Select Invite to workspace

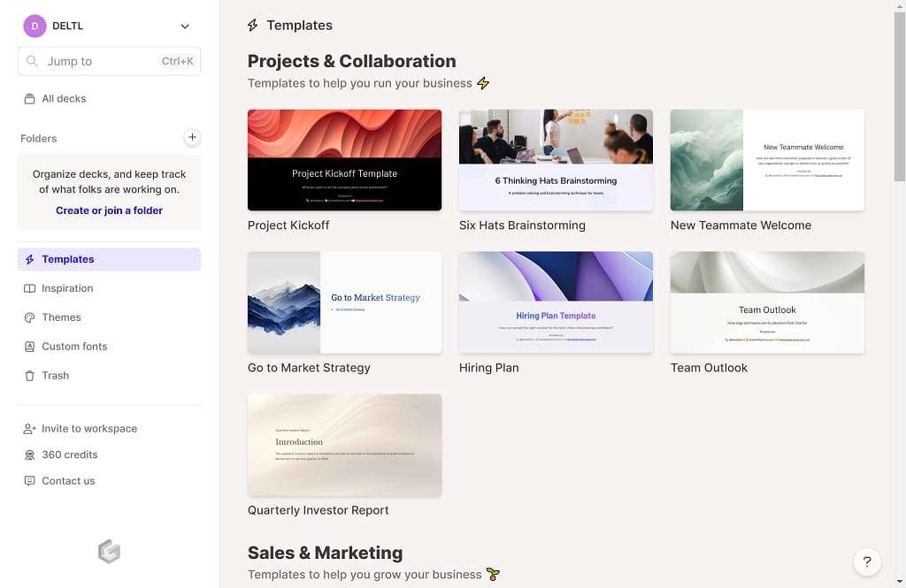coord(88,429)
